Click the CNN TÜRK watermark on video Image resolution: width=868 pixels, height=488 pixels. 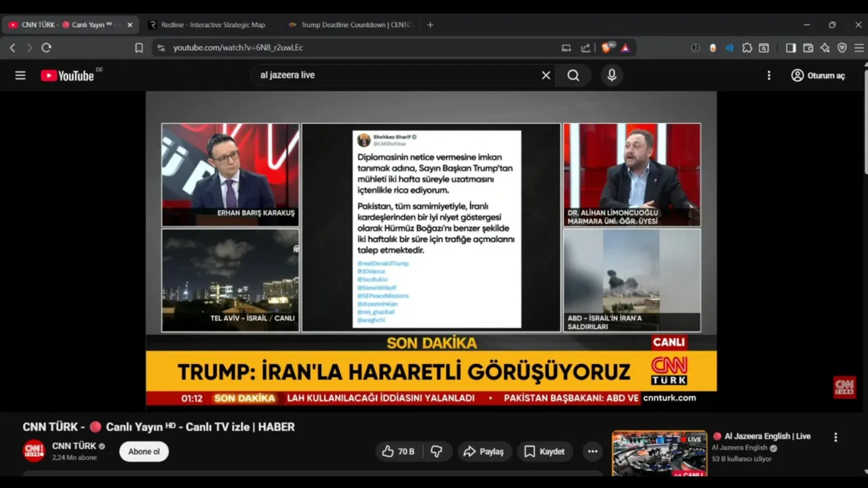pos(844,387)
